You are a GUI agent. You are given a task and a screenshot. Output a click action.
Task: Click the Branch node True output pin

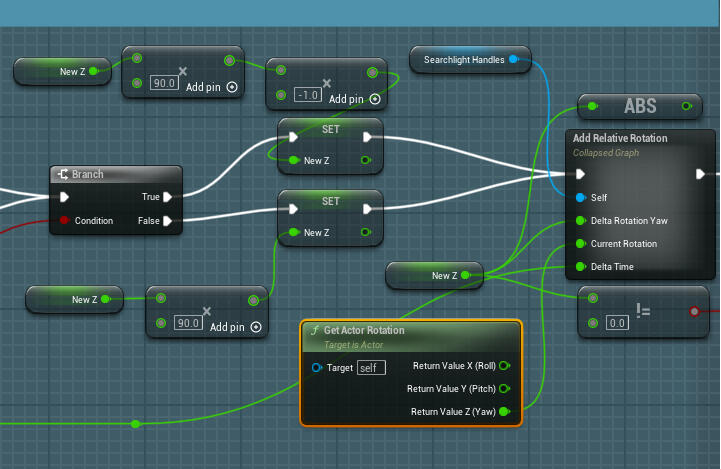click(x=168, y=197)
